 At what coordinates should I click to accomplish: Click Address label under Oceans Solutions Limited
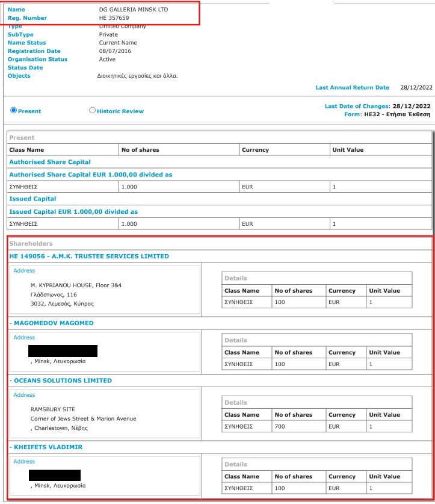point(24,395)
